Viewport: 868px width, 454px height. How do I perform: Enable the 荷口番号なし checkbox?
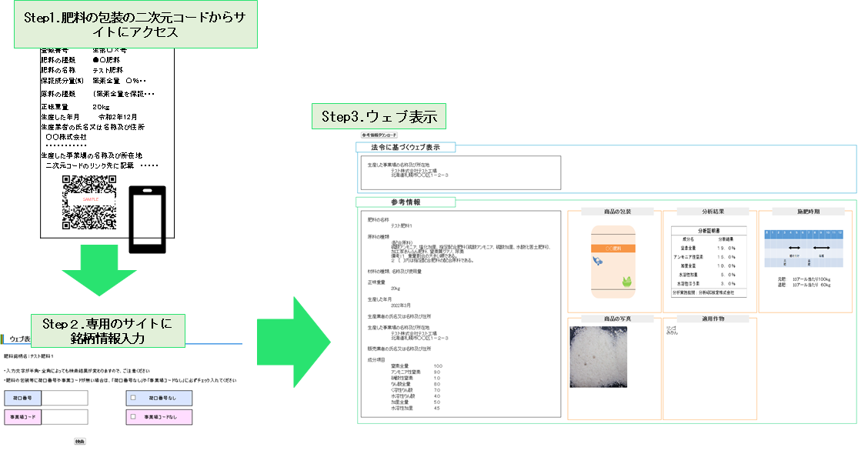click(x=134, y=398)
